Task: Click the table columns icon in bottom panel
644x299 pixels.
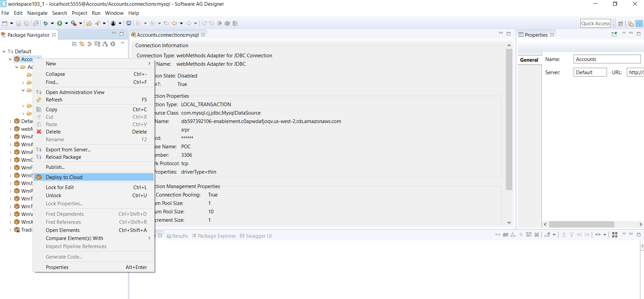Action: pyautogui.click(x=529, y=235)
